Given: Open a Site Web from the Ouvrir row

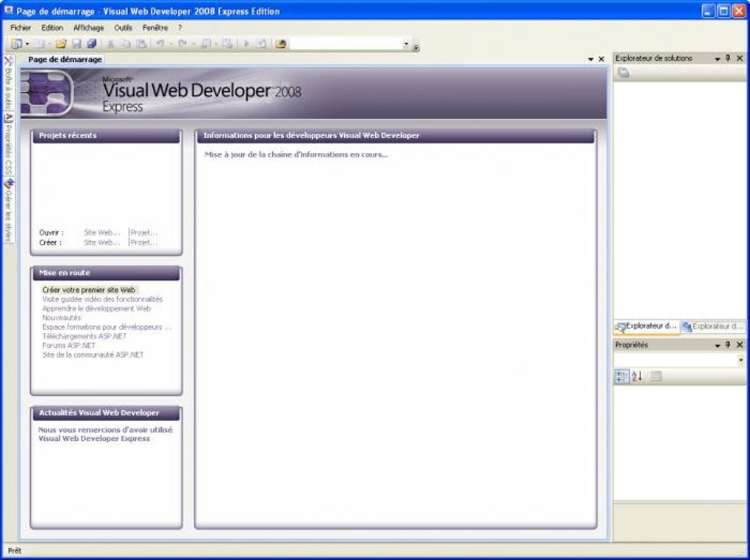Looking at the screenshot, I should [102, 232].
